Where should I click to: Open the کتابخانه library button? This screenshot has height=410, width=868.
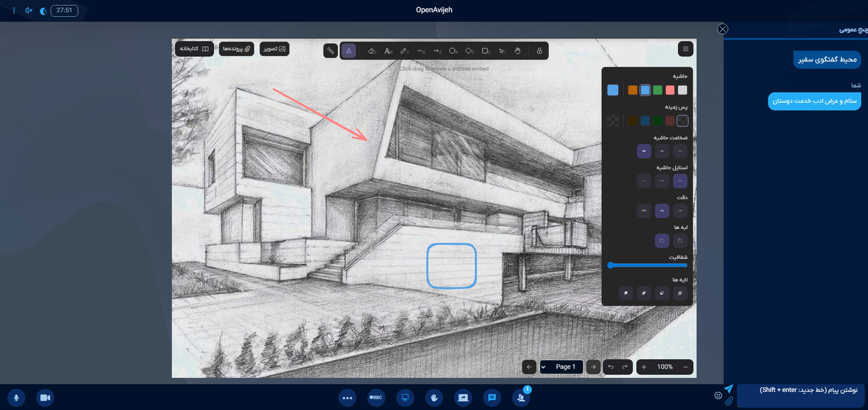point(194,49)
